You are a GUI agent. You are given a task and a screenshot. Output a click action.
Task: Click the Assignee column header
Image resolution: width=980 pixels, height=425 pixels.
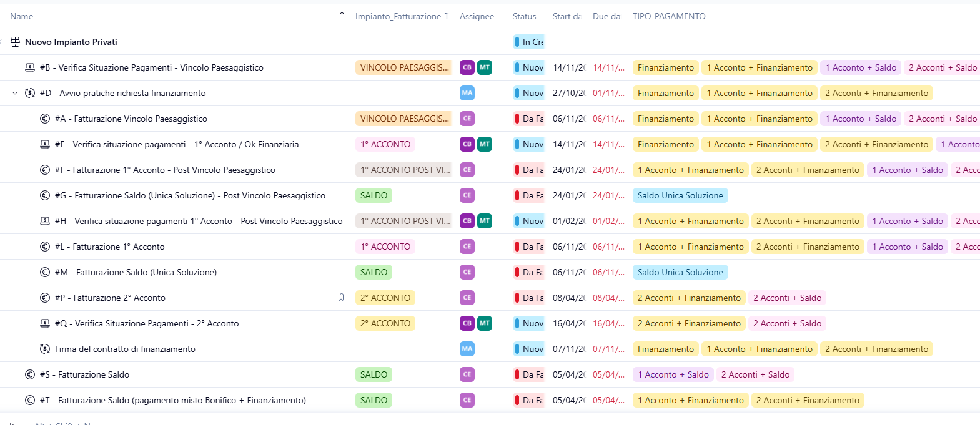[x=477, y=16]
